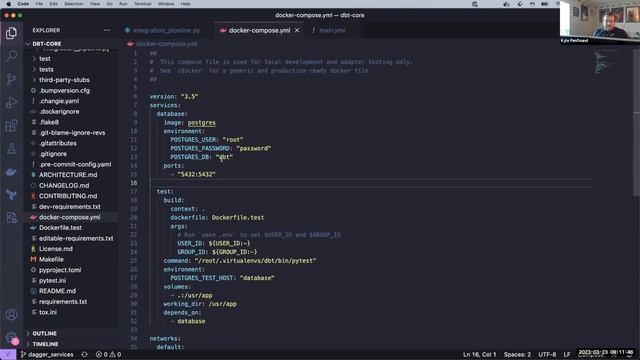Change encoding via UTF-8 status item
The height and width of the screenshot is (360, 640).
pos(547,354)
